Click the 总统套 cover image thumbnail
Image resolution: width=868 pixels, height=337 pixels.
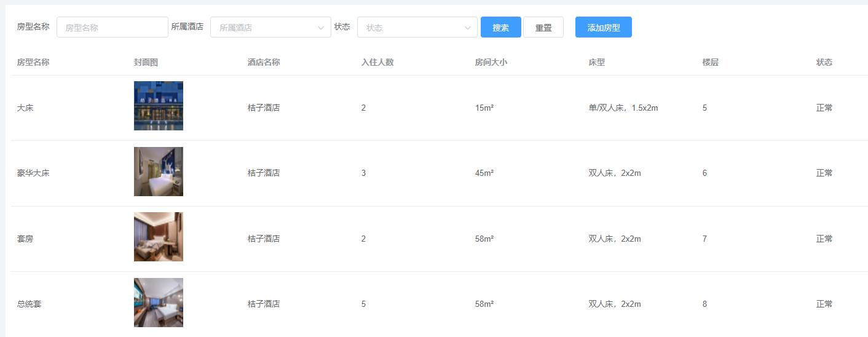(158, 303)
